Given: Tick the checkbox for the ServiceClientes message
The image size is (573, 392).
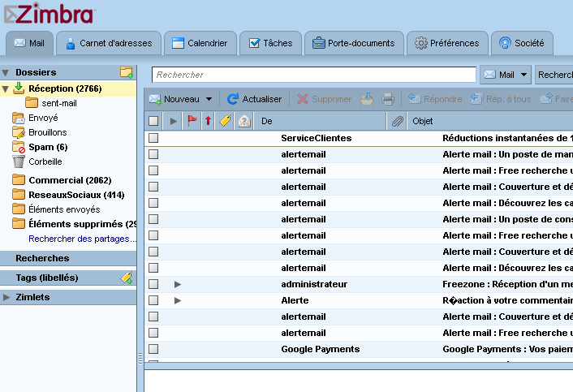Looking at the screenshot, I should 153,138.
